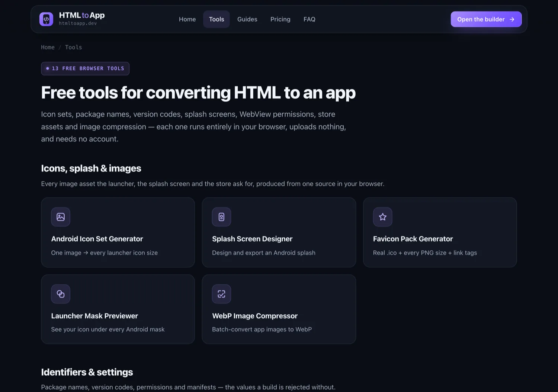This screenshot has width=558, height=392.
Task: Click the 'Icon sets, package names' intro paragraph
Action: click(193, 126)
